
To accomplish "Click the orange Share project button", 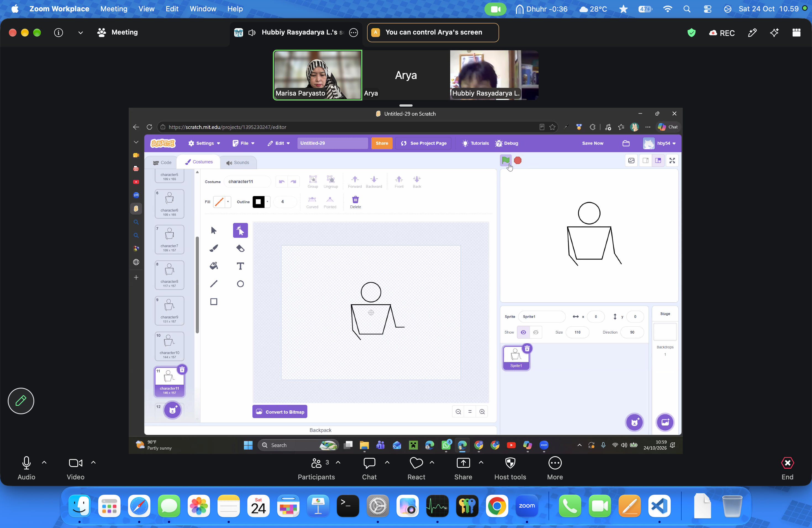I will click(x=382, y=143).
